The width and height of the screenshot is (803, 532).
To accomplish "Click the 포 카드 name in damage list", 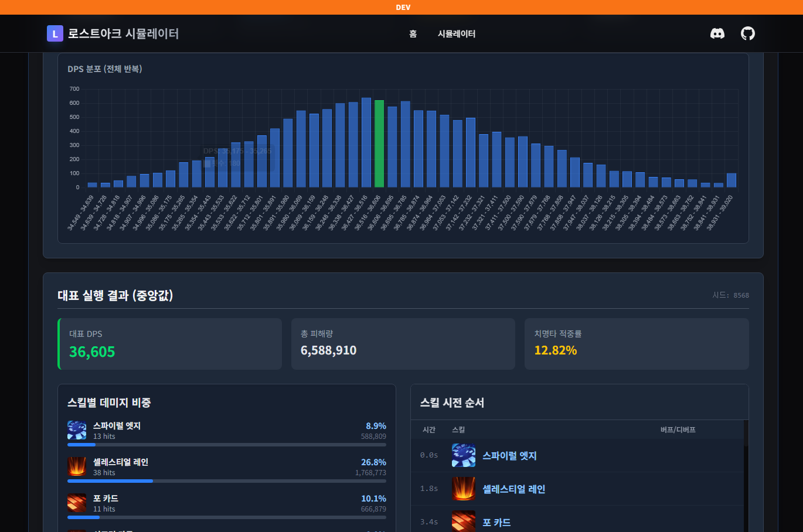I will point(106,499).
